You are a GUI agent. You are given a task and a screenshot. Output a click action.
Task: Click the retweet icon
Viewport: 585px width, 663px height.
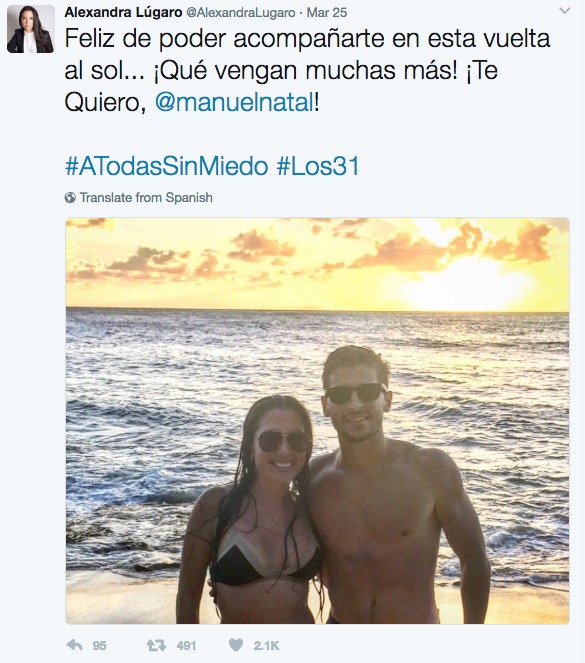point(156,646)
